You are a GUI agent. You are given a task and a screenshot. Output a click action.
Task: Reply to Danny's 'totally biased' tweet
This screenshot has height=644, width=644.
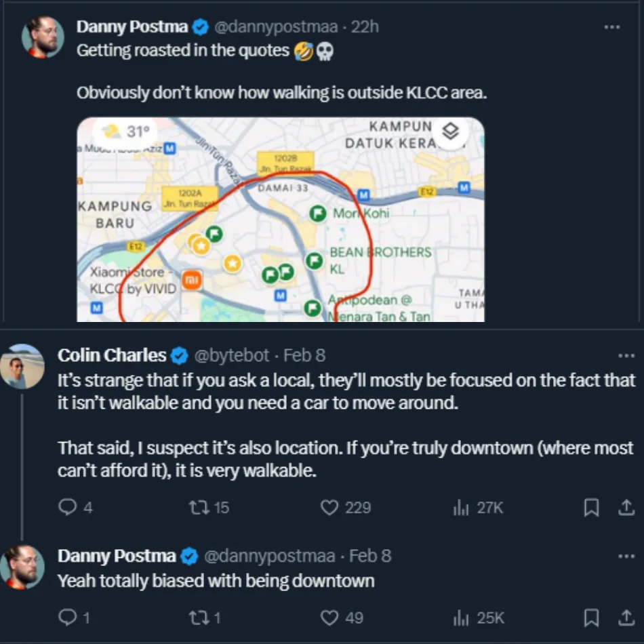point(67,617)
